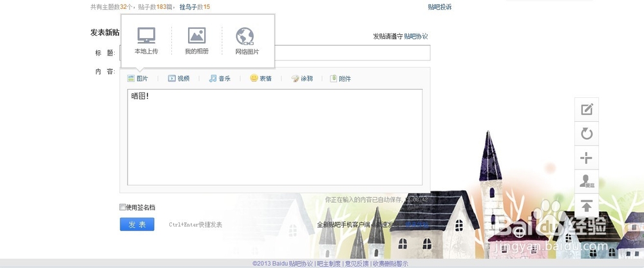The width and height of the screenshot is (644, 268).
Task: Open the 贴吧投诉 complaint link
Action: coord(440,7)
